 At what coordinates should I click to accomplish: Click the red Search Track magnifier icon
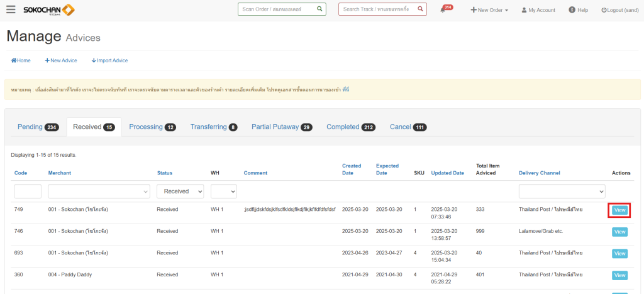(420, 9)
